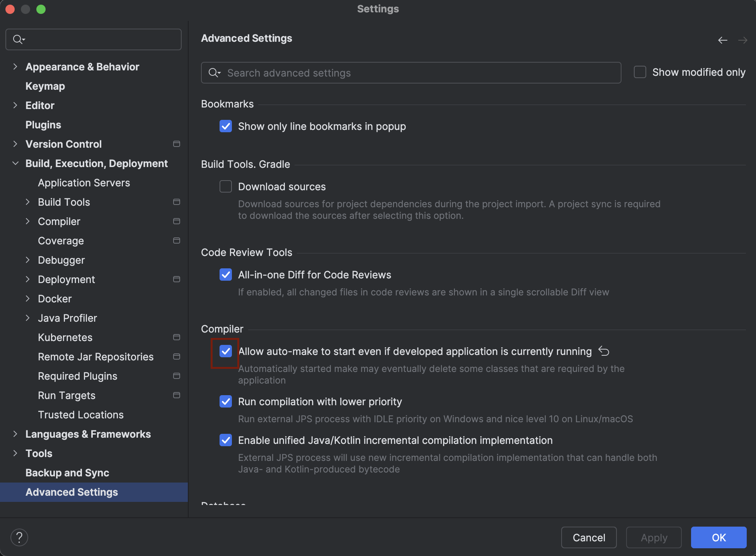756x556 pixels.
Task: Click project-level icon beside Version Control
Action: 177,144
